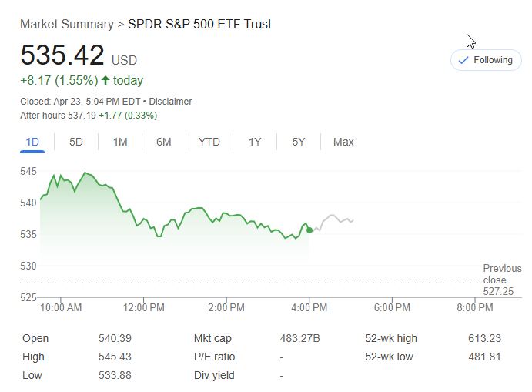Switch chart to the 1Y range

coord(255,142)
